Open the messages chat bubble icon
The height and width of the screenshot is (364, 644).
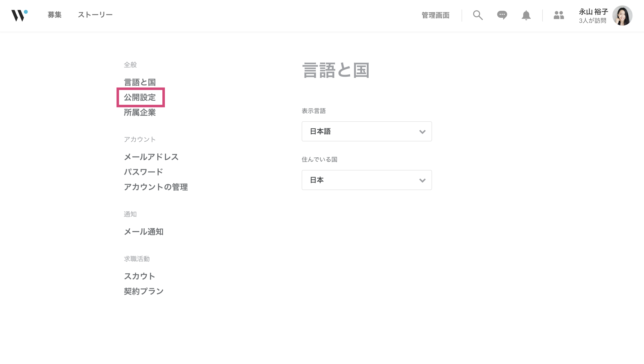(x=502, y=15)
